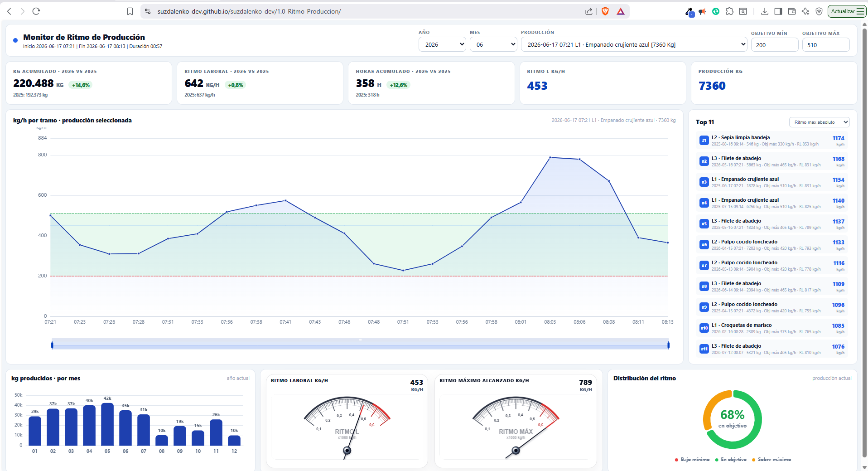Open the PRODUCCIÓN selection dropdown
Viewport: 868px width, 471px height.
[x=634, y=44]
